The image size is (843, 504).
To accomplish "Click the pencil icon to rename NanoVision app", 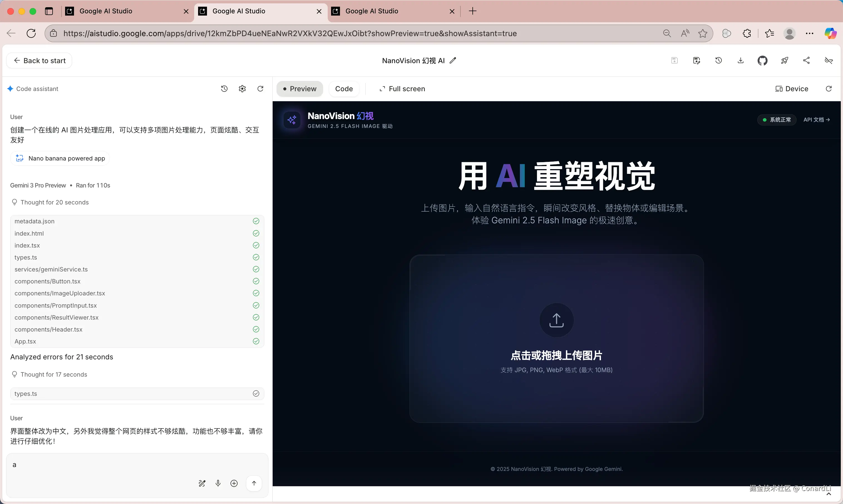I will click(453, 60).
